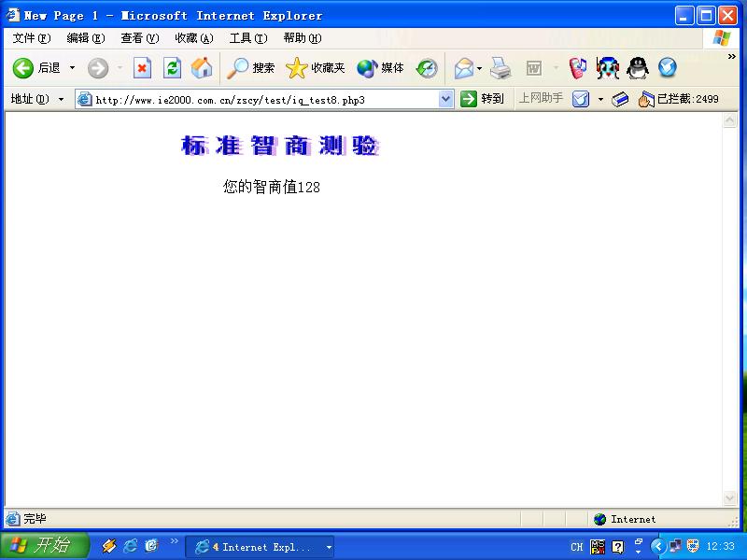
Task: Go to the Home page icon
Action: coord(202,68)
